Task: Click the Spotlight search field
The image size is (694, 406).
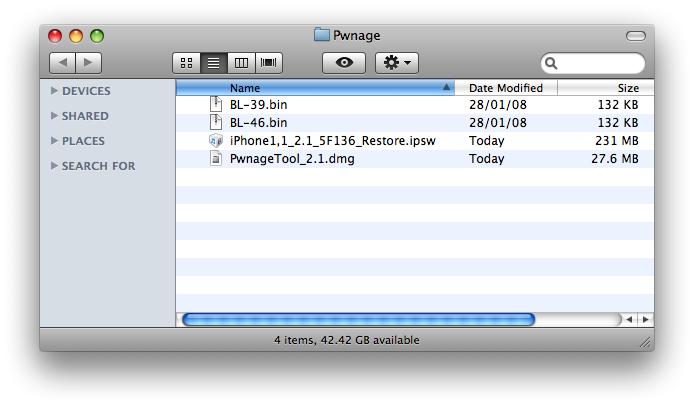Action: 593,63
